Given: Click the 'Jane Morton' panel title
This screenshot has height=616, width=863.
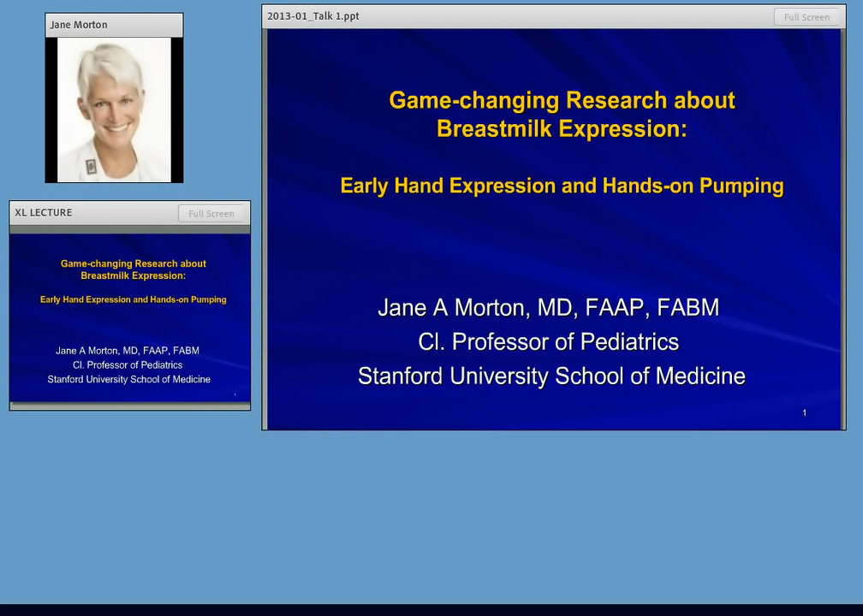Looking at the screenshot, I should (x=79, y=25).
